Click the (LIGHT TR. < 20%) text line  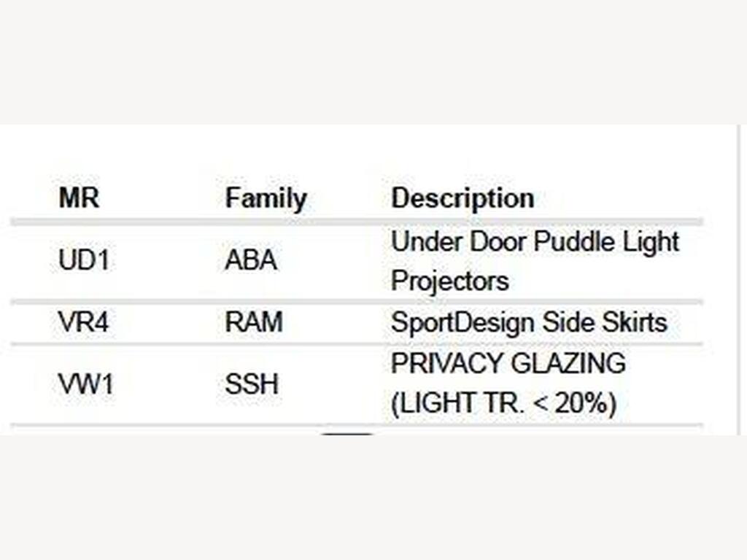[x=503, y=403]
